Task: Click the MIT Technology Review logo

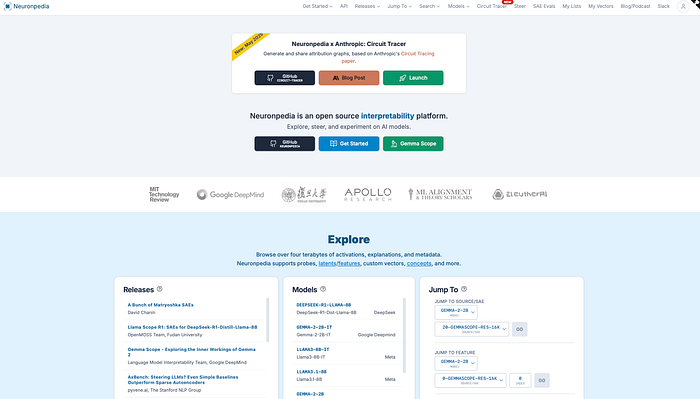Action: [164, 194]
